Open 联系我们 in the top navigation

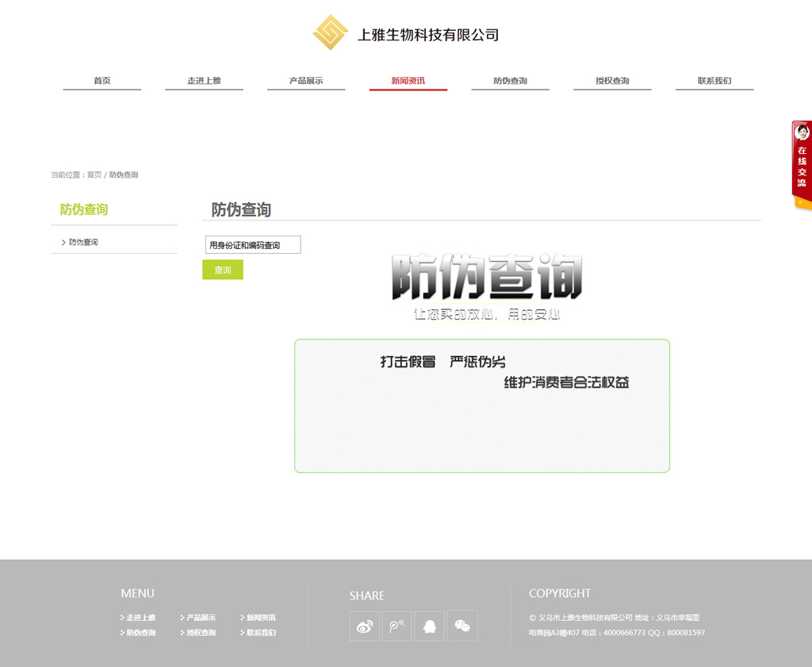[714, 81]
